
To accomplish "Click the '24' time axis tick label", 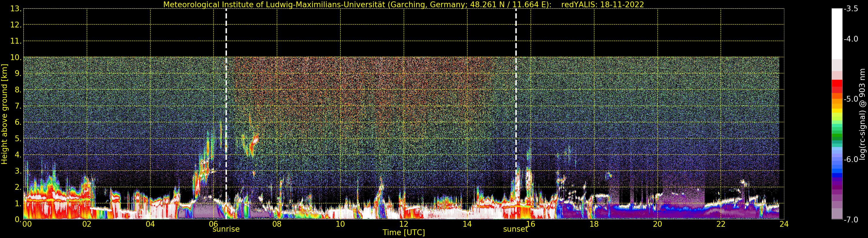I will pyautogui.click(x=784, y=224).
